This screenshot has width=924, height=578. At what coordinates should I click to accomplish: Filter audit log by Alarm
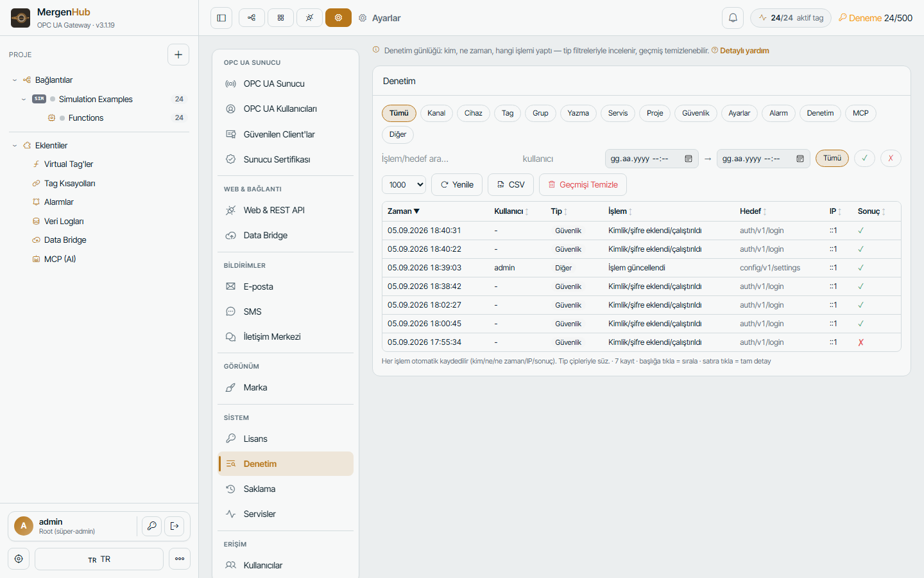(x=778, y=113)
